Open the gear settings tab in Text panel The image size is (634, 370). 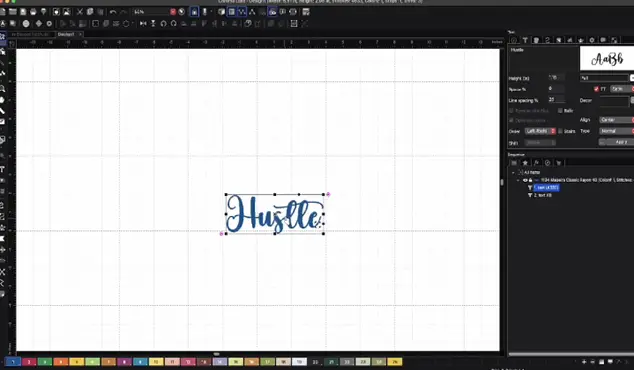[x=592, y=40]
